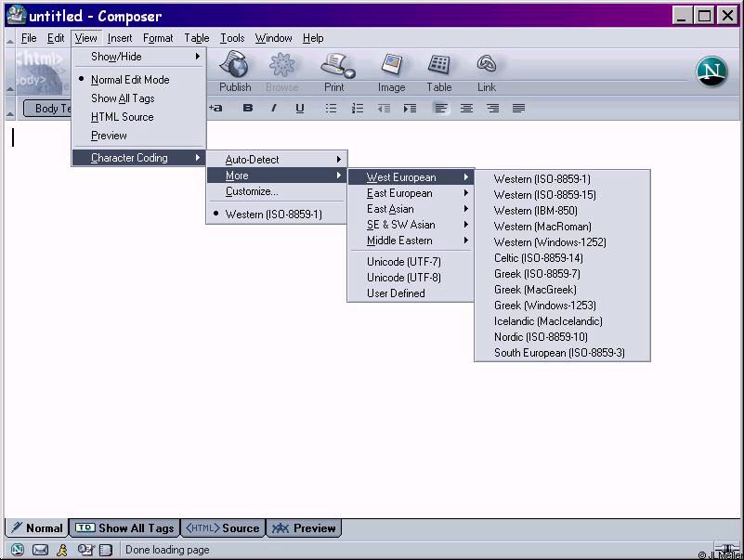The width and height of the screenshot is (744, 560).
Task: Choose HTML Source from View menu
Action: (x=138, y=117)
